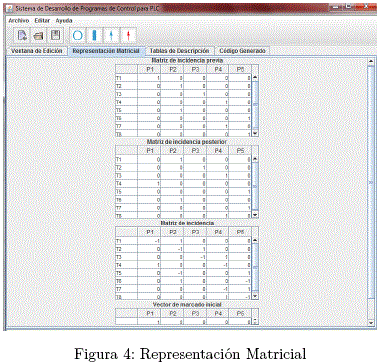Switch to Ventana de Edición tab
Screen dimensions: 380x362
pos(37,51)
